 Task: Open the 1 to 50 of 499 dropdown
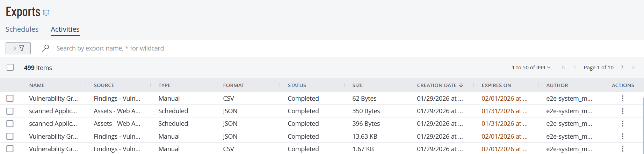click(531, 68)
